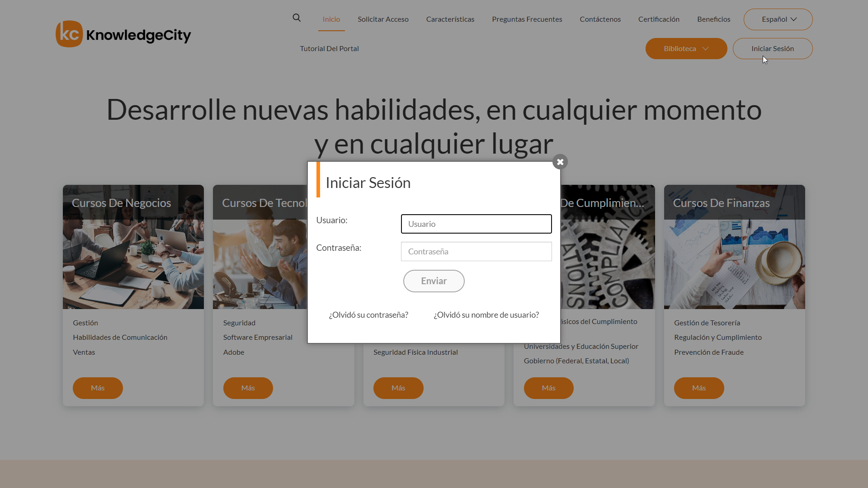
Task: Open Tutorial Del Portal link
Action: [x=330, y=48]
